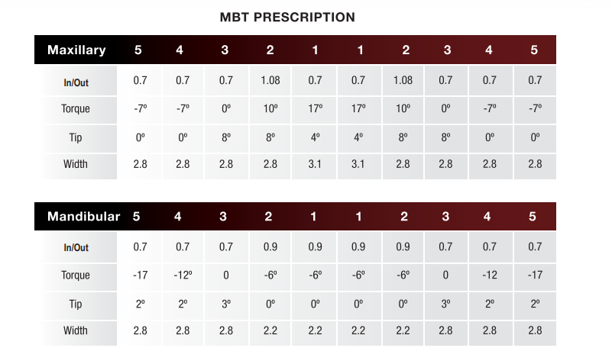This screenshot has width=612, height=364.
Task: Click the In/Out row label under Maxillary
Action: 76,81
